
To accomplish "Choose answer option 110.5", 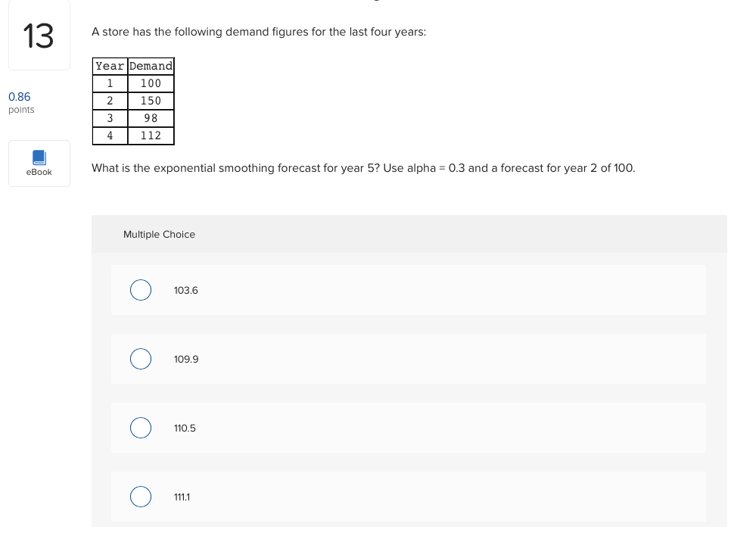I will [185, 428].
